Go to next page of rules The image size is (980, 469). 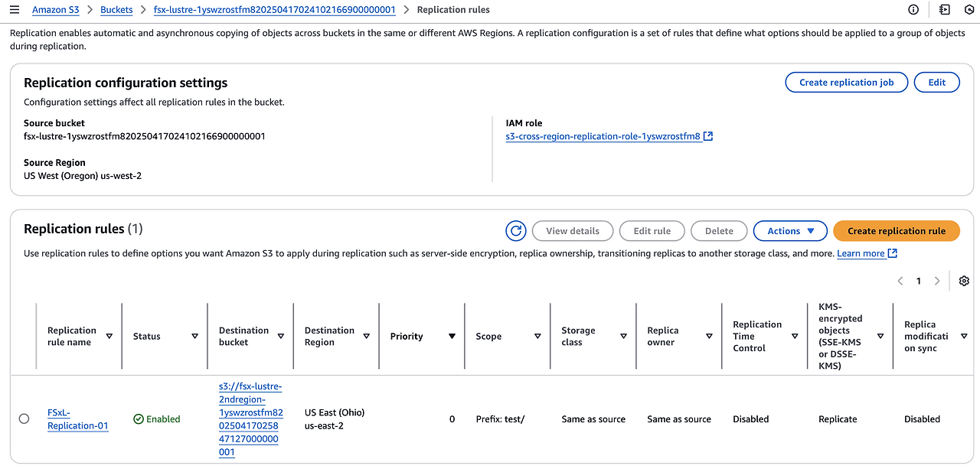pyautogui.click(x=937, y=281)
